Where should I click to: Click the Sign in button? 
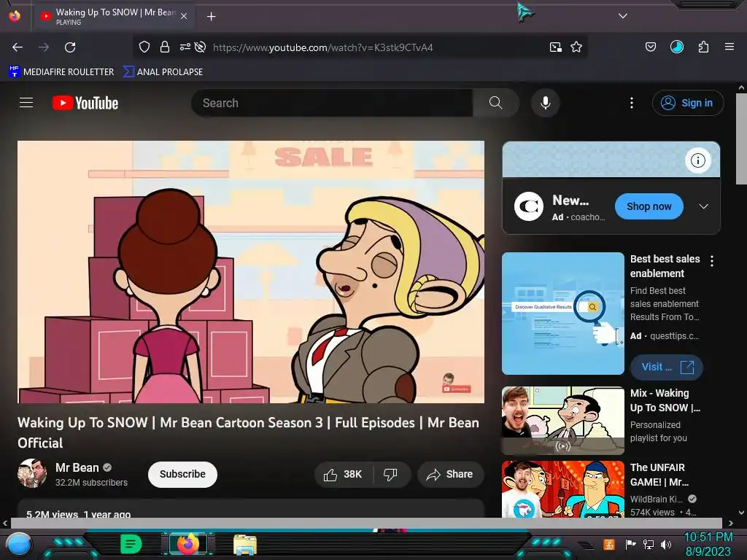(688, 103)
